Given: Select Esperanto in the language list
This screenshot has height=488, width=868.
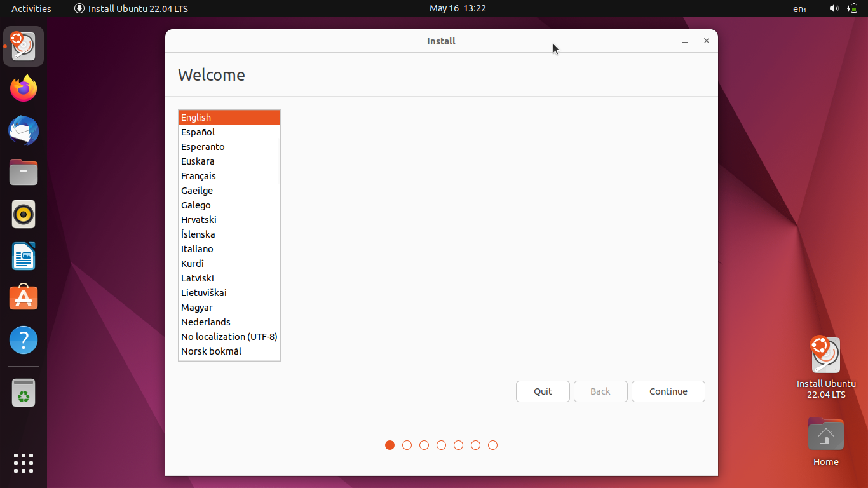Looking at the screenshot, I should (229, 147).
